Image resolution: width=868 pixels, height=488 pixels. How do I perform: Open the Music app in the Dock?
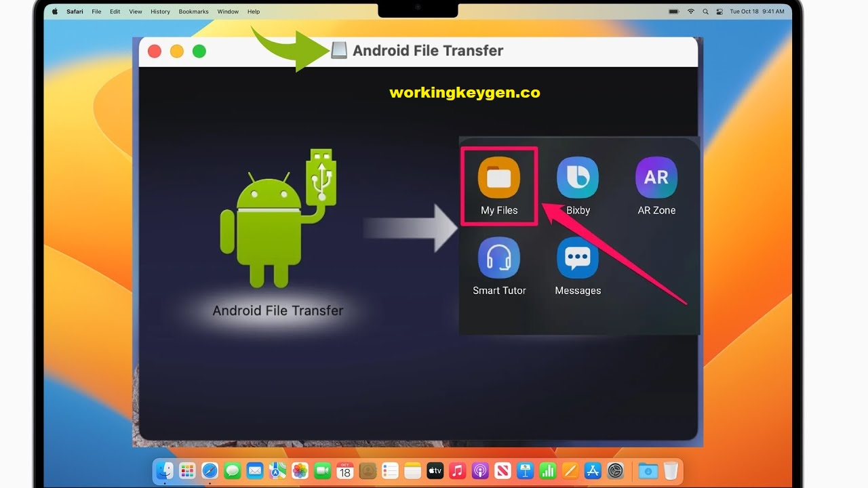tap(457, 470)
